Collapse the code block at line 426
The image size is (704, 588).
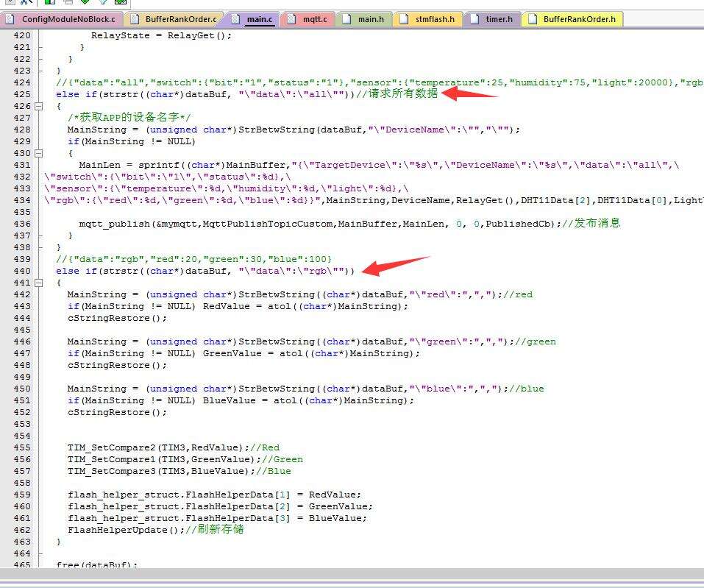tap(39, 106)
